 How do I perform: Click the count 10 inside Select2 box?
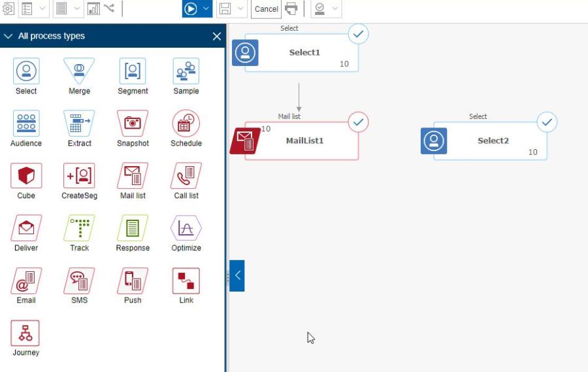tap(533, 152)
